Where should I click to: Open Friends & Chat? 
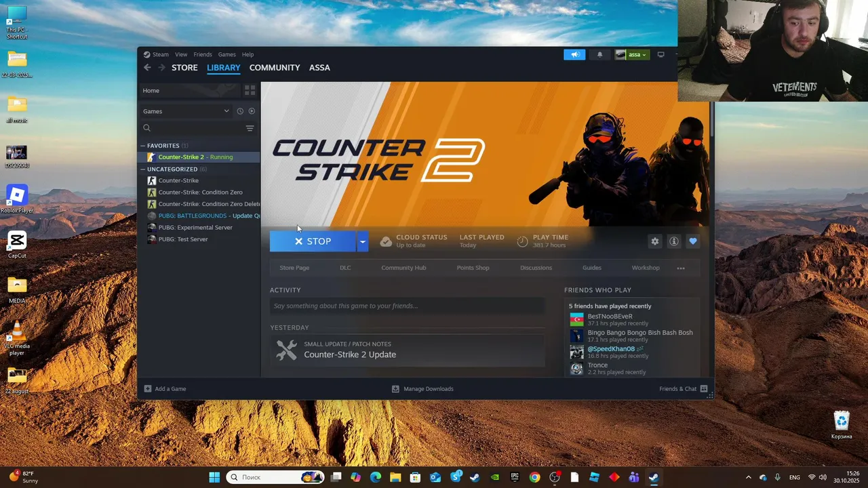pos(683,389)
